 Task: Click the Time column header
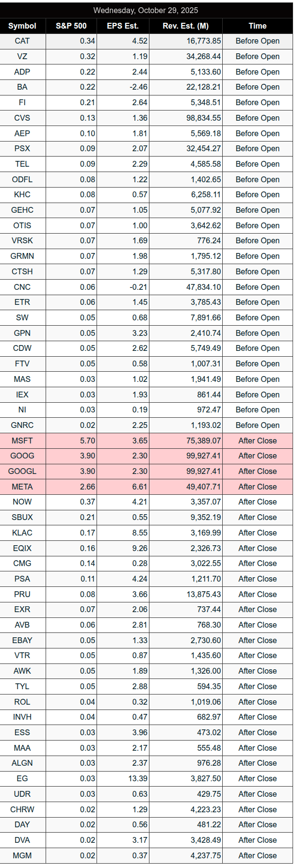(257, 26)
